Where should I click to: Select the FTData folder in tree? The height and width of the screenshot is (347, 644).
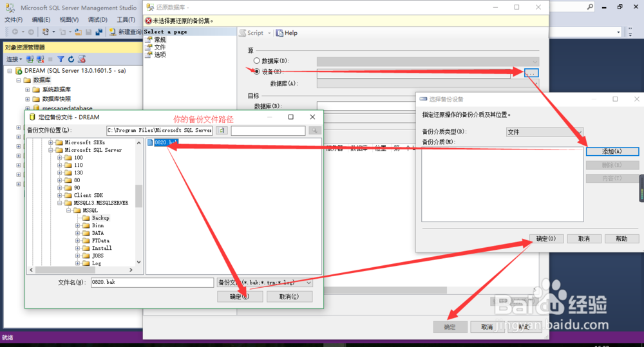(x=100, y=241)
